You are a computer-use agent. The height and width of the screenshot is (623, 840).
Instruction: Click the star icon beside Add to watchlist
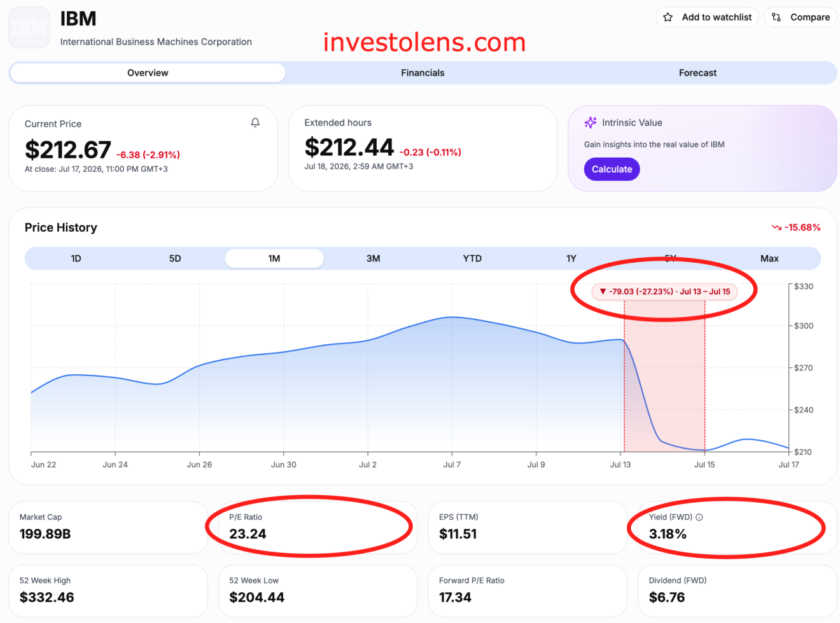pyautogui.click(x=668, y=17)
